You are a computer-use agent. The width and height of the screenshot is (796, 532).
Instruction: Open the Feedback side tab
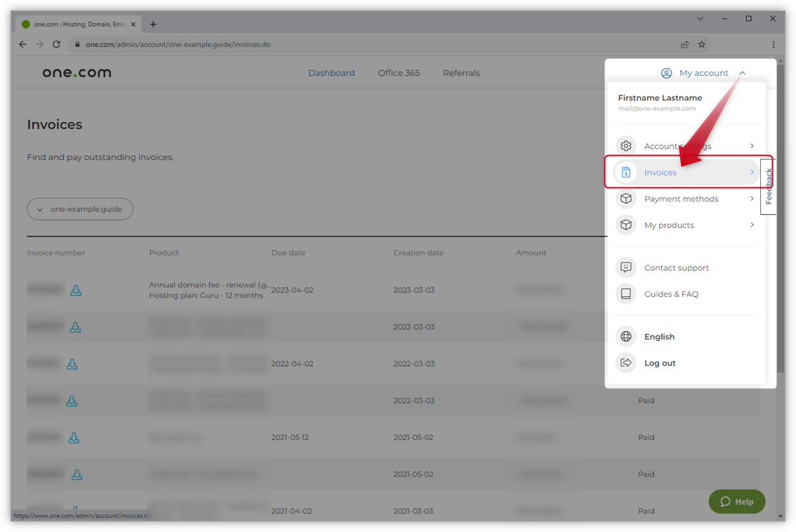769,187
